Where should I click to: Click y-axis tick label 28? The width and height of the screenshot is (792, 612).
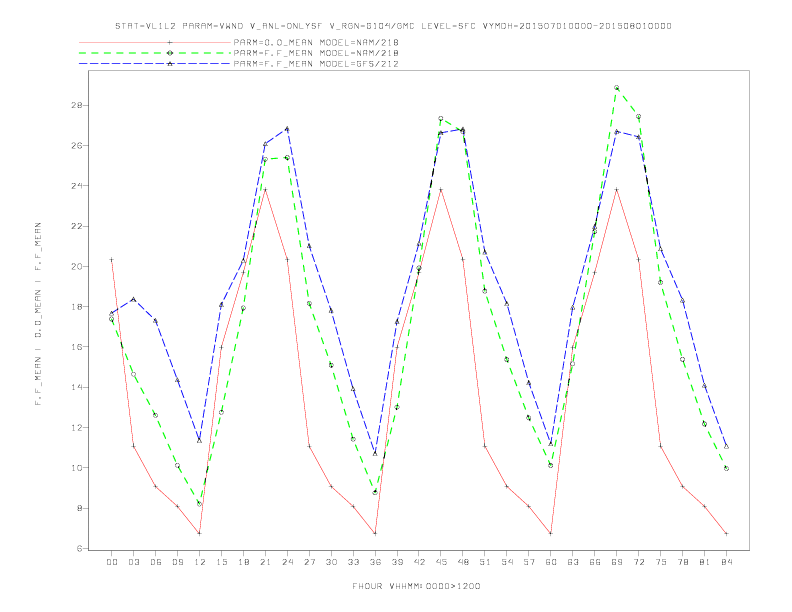(77, 105)
